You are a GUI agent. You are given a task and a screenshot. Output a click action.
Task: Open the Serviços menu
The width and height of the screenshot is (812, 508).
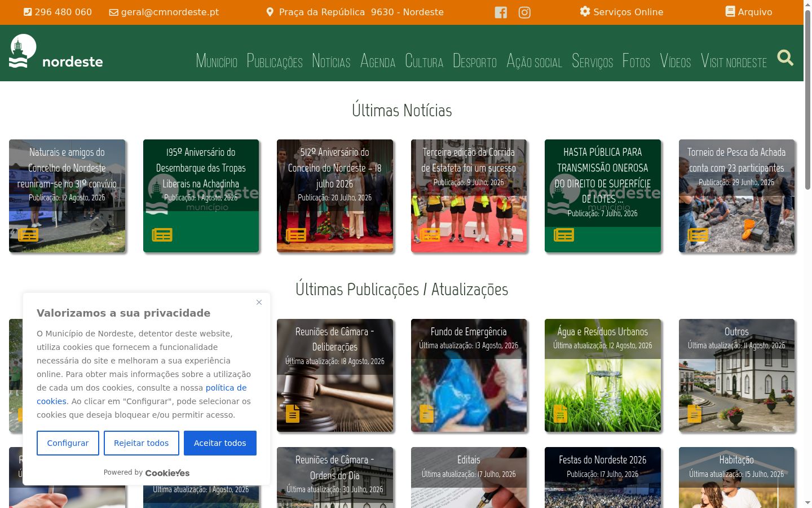click(592, 61)
